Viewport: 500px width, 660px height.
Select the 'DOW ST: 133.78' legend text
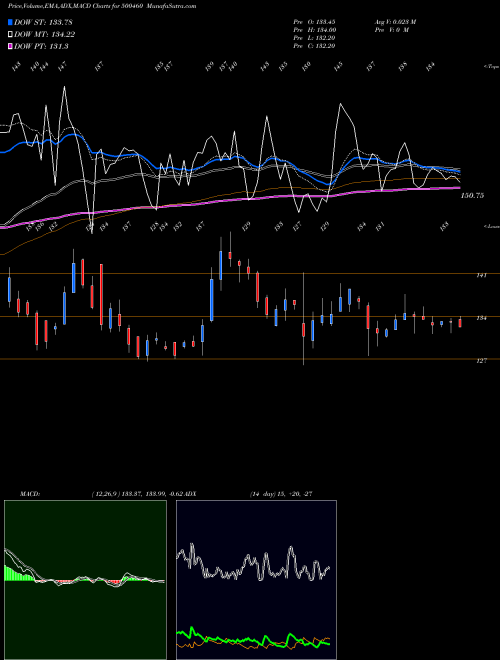coord(43,22)
